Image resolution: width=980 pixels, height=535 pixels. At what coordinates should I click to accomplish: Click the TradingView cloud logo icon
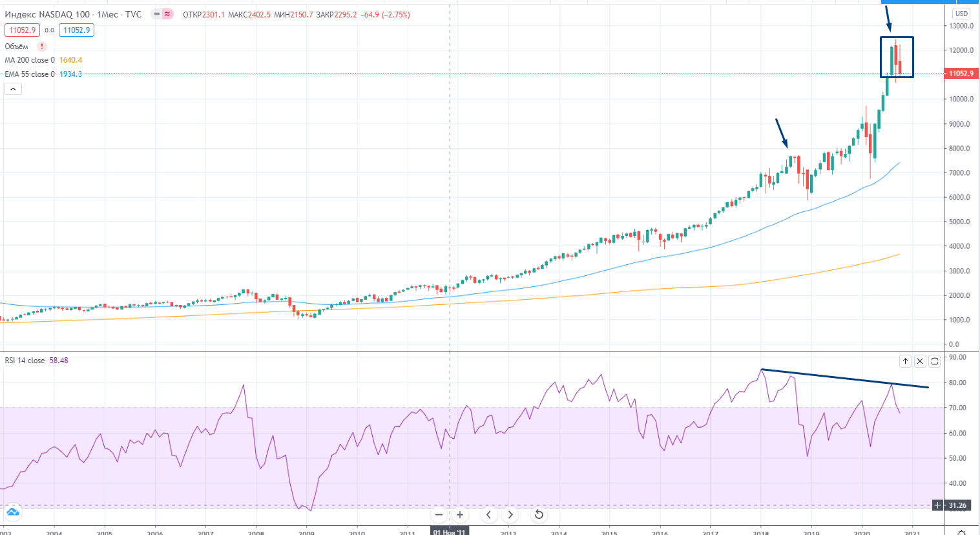point(12,512)
